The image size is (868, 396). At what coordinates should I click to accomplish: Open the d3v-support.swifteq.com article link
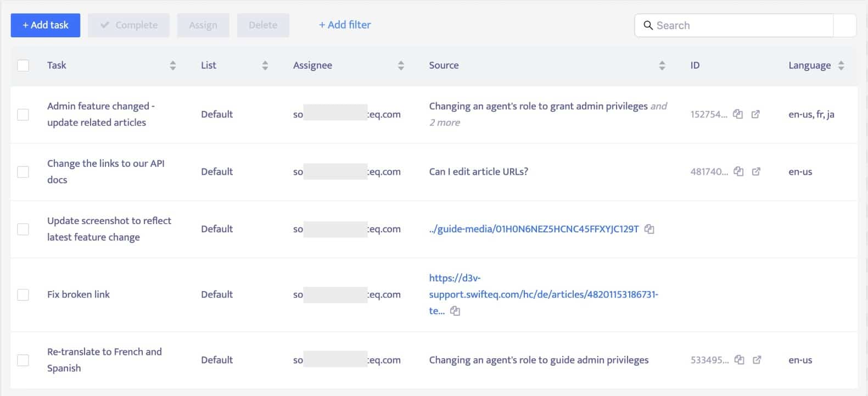[x=544, y=294]
